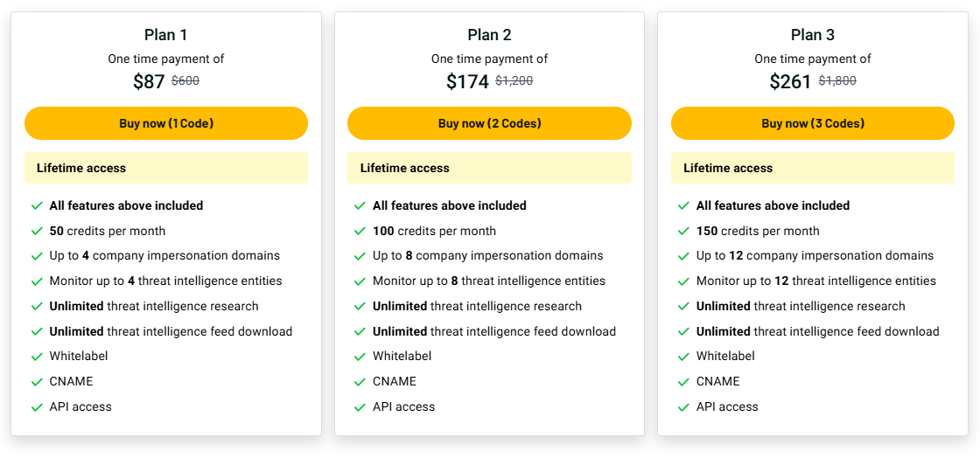Image resolution: width=980 pixels, height=458 pixels.
Task: Click checkmark next to 150 credits per month
Action: point(683,232)
